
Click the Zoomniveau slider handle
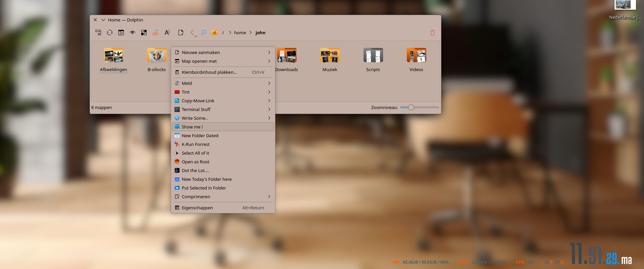click(x=411, y=107)
